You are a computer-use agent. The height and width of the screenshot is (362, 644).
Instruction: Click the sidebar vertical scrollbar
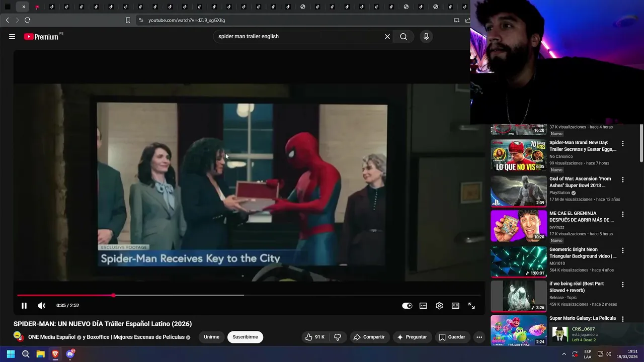tap(641, 143)
